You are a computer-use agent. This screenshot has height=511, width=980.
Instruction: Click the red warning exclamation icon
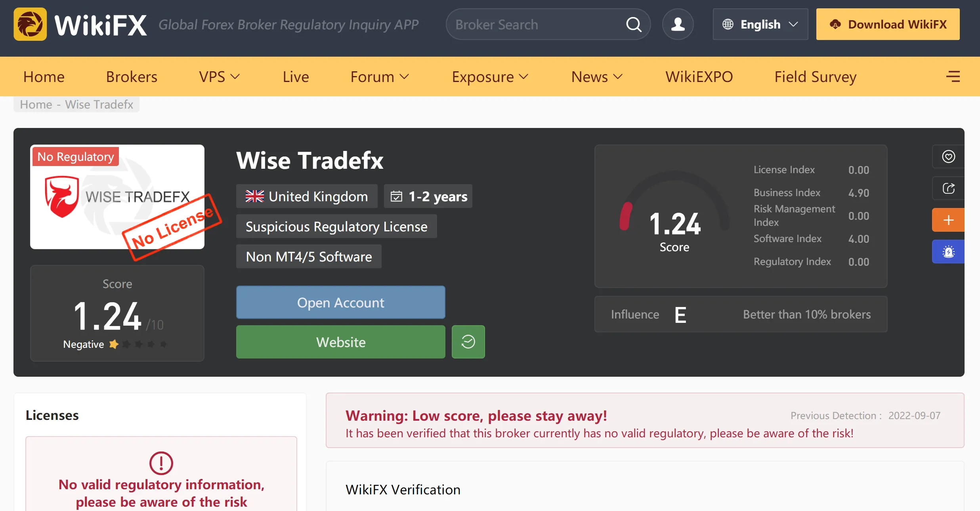(x=161, y=463)
